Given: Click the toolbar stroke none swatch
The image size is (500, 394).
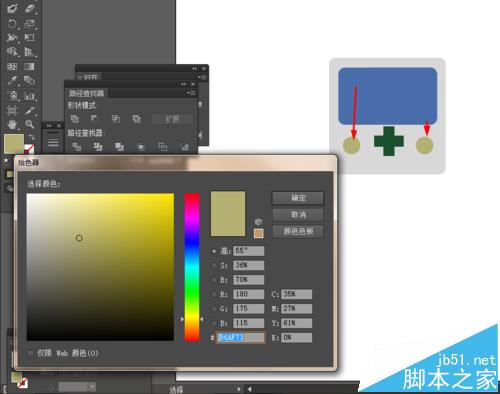Looking at the screenshot, I should [x=29, y=149].
